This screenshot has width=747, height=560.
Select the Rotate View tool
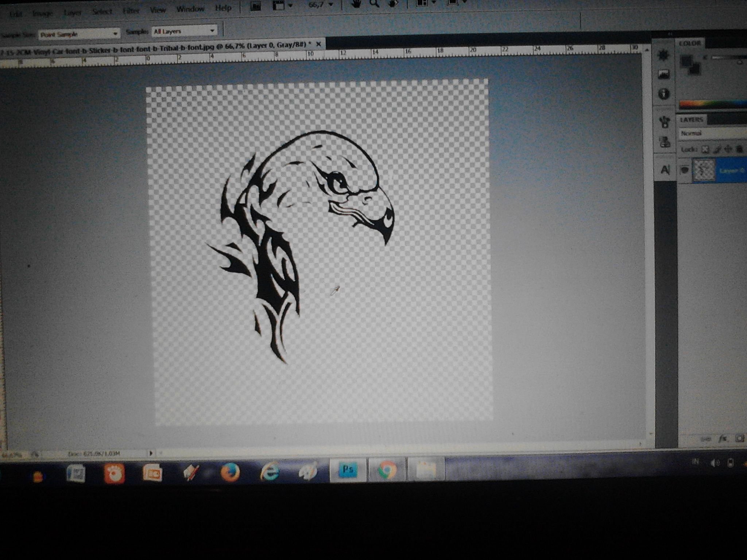(x=392, y=4)
